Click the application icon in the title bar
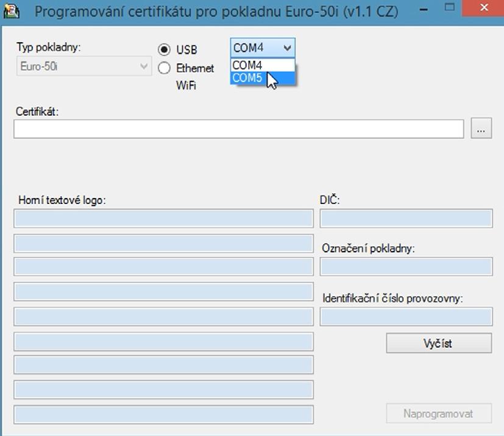Screen dimensions: 504x436 [11, 11]
